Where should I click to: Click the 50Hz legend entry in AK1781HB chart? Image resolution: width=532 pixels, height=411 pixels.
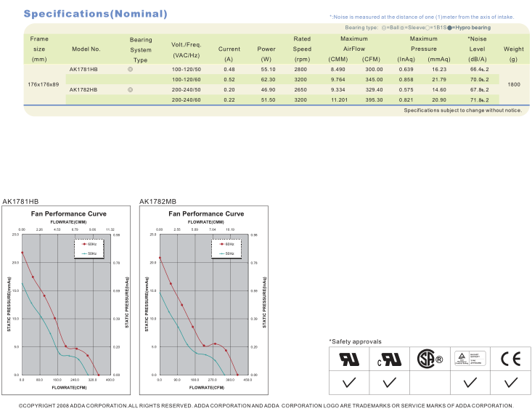(89, 253)
